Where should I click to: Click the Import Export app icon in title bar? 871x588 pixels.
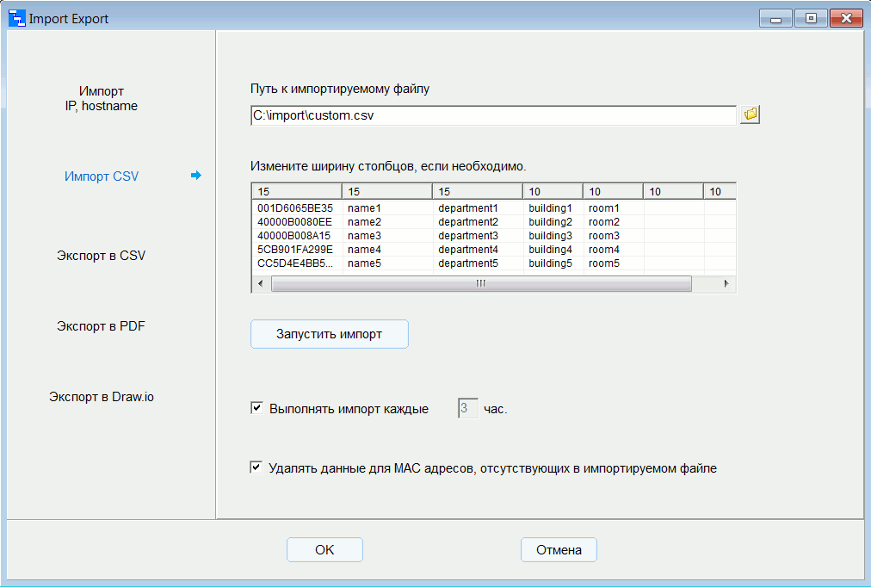[16, 18]
